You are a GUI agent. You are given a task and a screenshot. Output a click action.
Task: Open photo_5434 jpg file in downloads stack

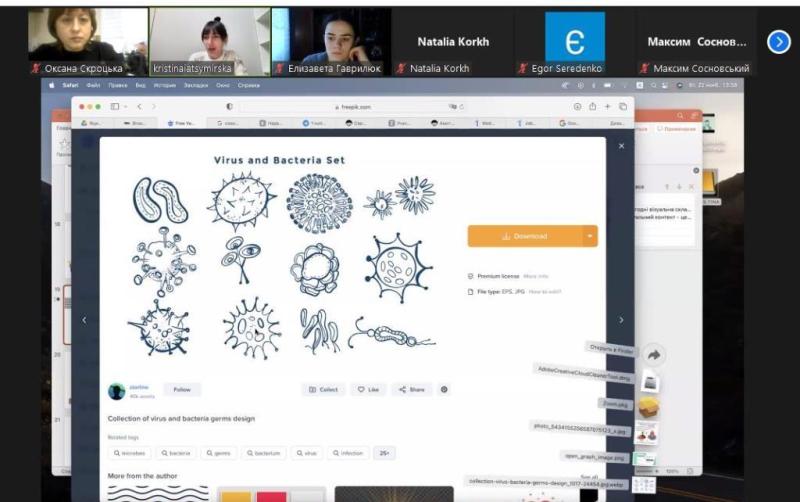[x=647, y=433]
